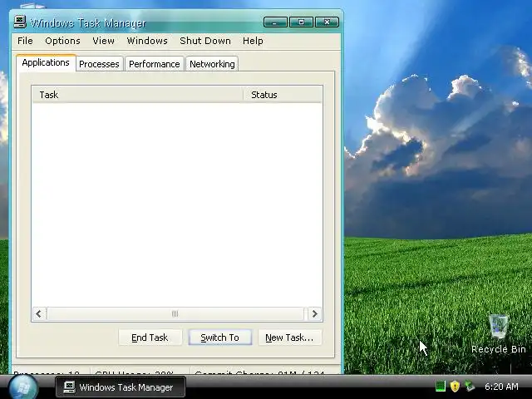
Task: Click the network connection tray icon
Action: tap(470, 386)
